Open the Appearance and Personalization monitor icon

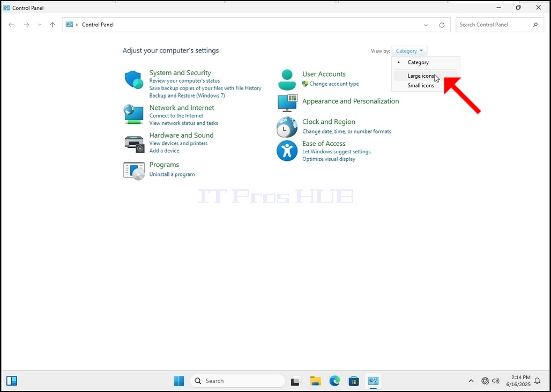point(287,102)
